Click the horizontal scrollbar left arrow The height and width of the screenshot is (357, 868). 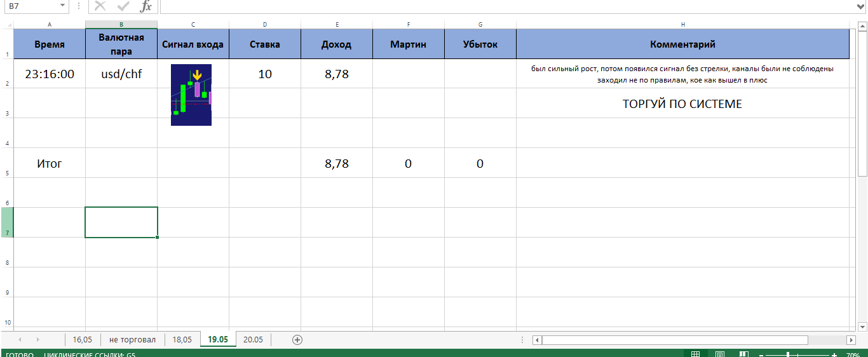tap(537, 340)
